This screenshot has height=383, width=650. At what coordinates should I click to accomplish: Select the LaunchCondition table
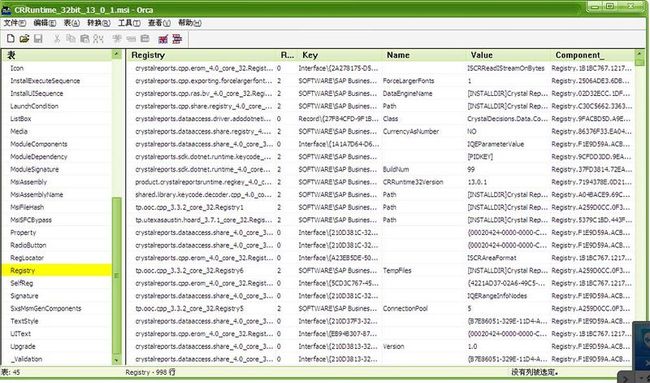34,106
